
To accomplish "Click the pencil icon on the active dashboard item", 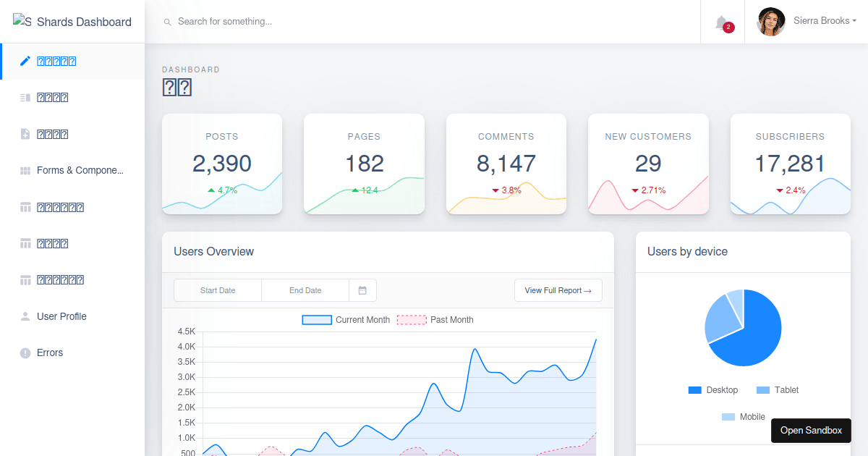I will pos(26,60).
